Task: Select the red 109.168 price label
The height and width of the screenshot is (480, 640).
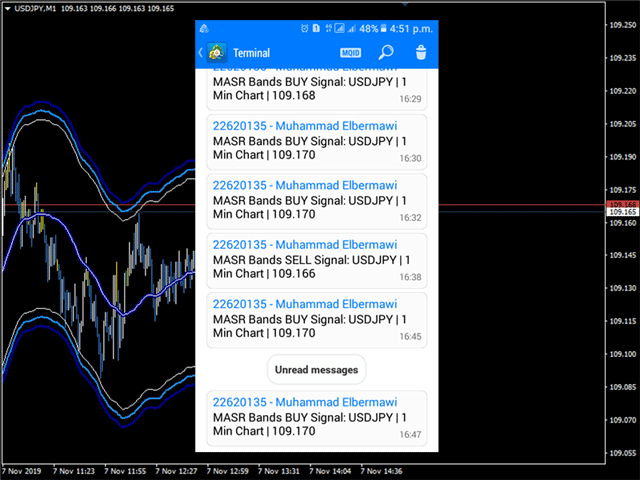Action: 622,204
